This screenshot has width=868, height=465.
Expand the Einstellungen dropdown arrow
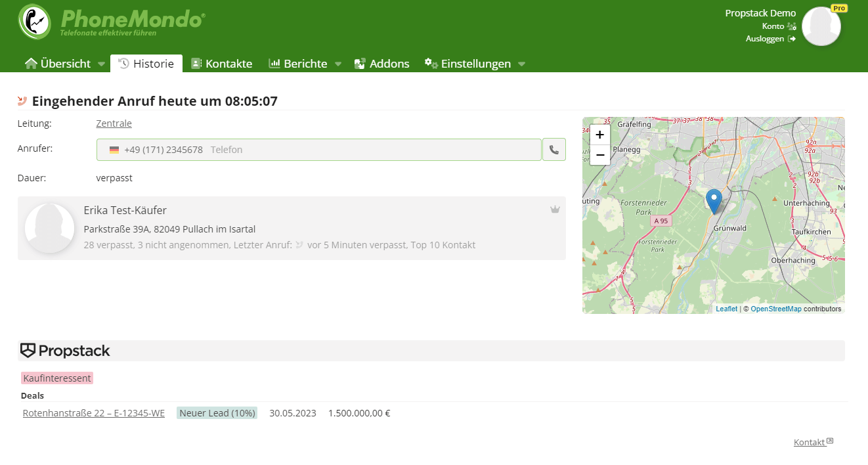pos(521,64)
